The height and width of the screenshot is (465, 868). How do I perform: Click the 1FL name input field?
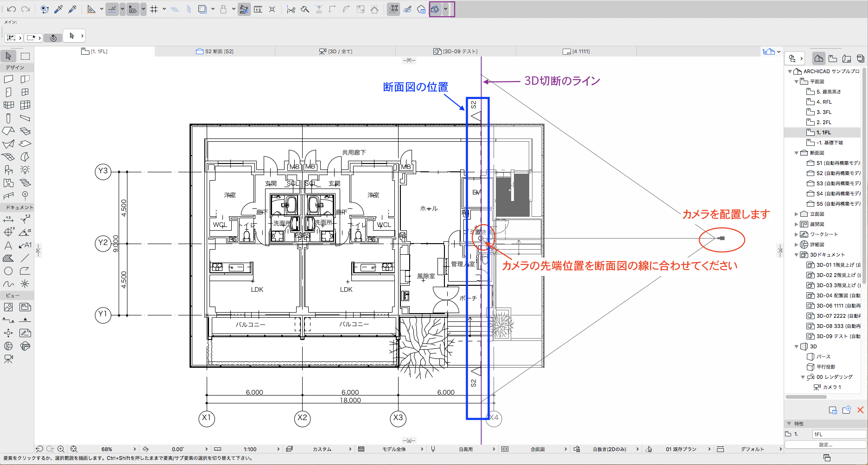pyautogui.click(x=839, y=434)
